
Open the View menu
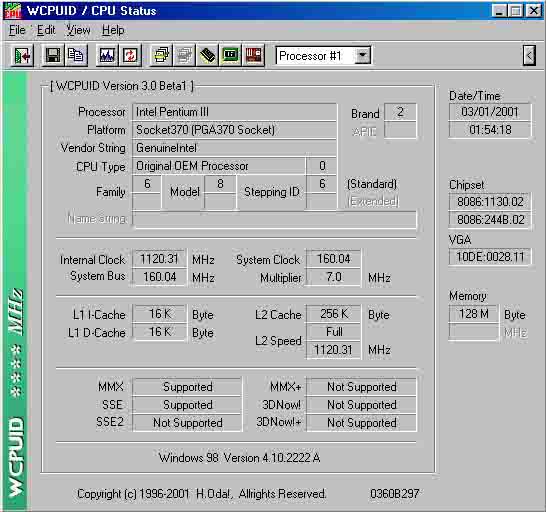click(x=78, y=30)
